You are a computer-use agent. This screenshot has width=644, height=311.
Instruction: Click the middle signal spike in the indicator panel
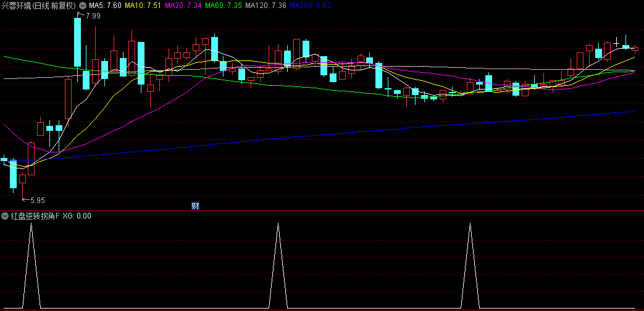point(278,265)
